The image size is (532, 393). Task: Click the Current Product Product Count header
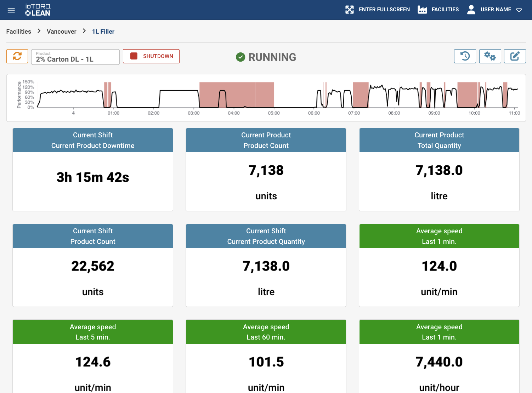pos(266,140)
